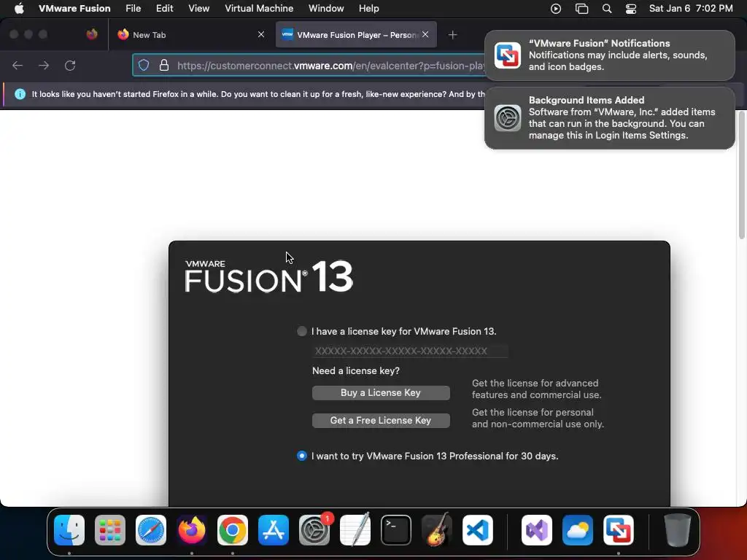Viewport: 747px width, 560px height.
Task: Click the date and time in menu bar
Action: point(691,9)
